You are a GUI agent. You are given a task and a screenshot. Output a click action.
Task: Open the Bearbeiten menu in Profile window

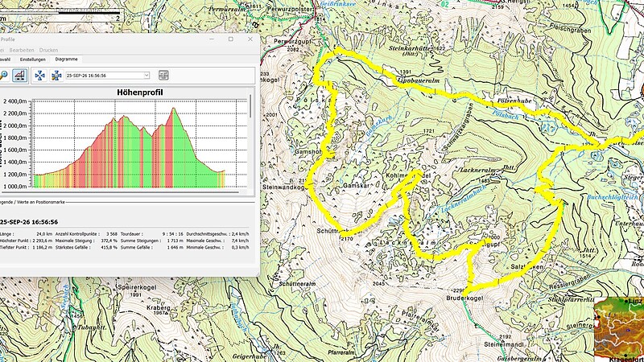pyautogui.click(x=22, y=50)
